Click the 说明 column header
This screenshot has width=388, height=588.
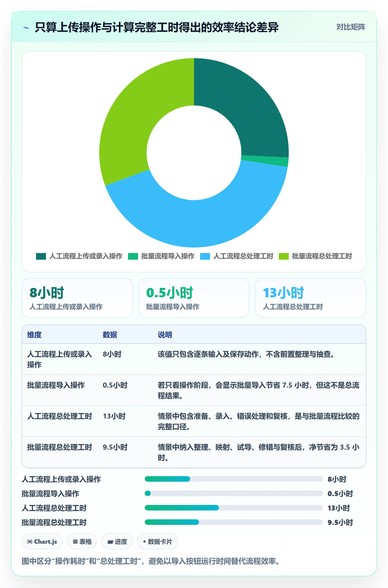pyautogui.click(x=165, y=335)
